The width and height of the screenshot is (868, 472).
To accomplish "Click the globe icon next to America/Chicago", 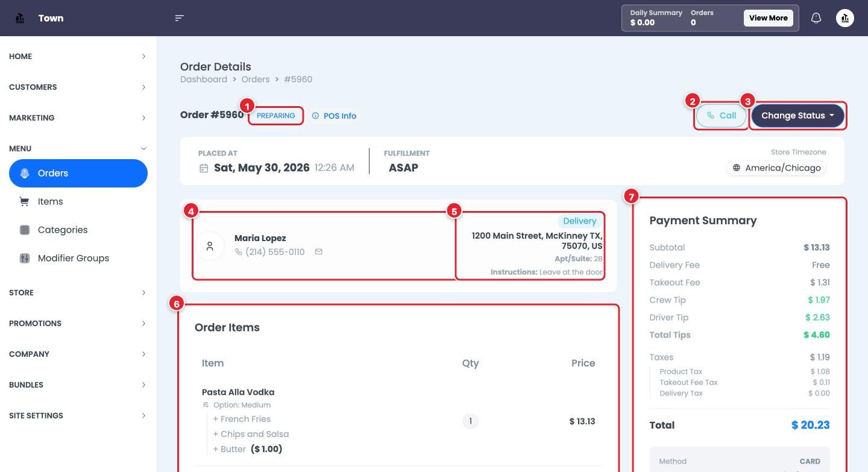I will [x=736, y=168].
